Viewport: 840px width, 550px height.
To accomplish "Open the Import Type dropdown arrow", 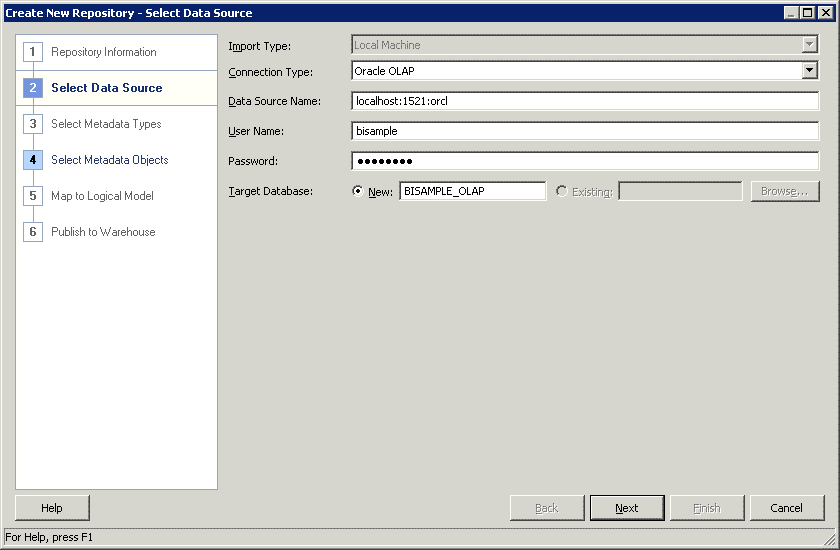I will click(x=809, y=44).
